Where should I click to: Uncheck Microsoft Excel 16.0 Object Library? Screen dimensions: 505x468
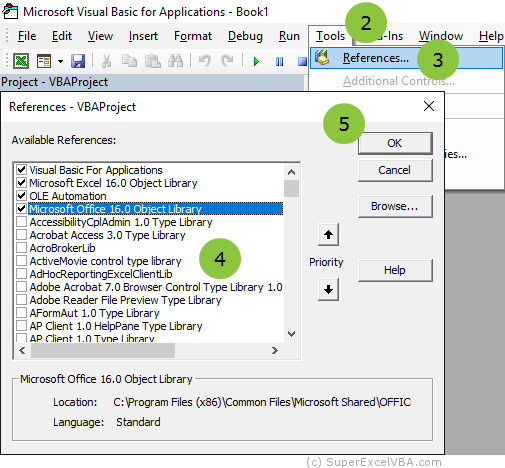click(x=21, y=183)
